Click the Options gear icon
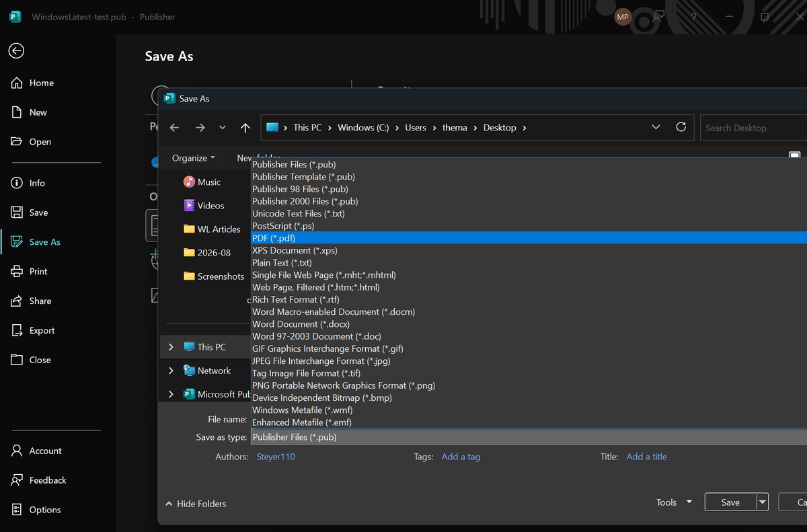807x532 pixels. coord(17,510)
